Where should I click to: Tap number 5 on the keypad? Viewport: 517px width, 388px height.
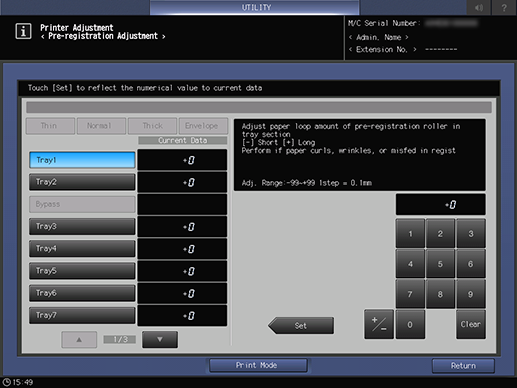click(x=440, y=264)
